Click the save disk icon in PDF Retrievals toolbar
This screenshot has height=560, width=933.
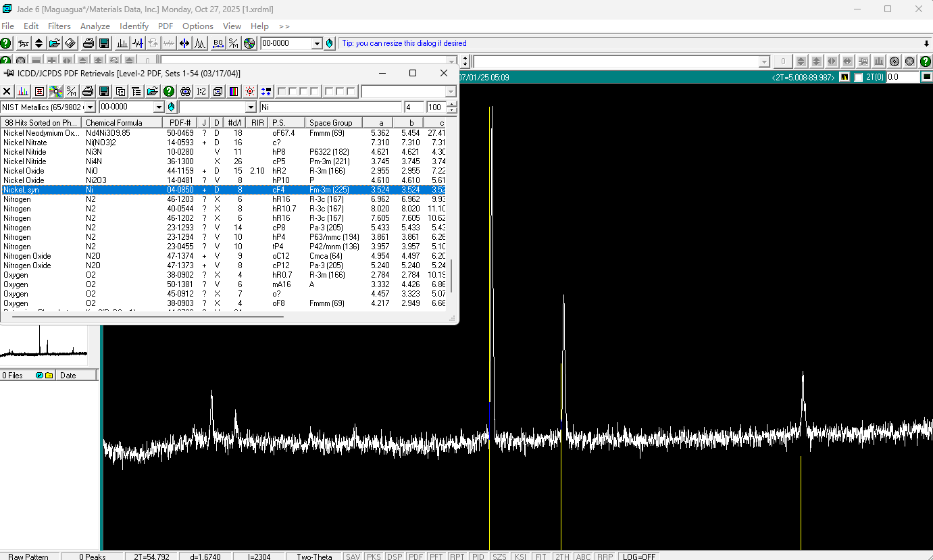(x=104, y=91)
